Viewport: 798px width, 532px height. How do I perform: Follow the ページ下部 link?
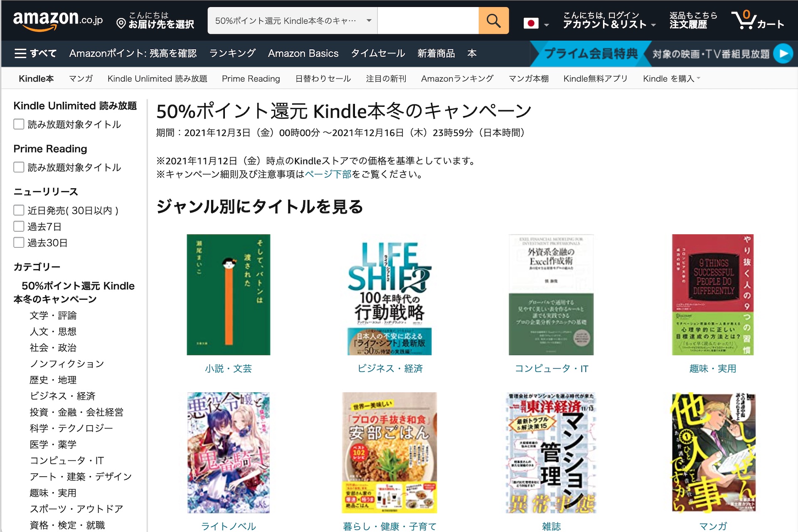(x=328, y=174)
